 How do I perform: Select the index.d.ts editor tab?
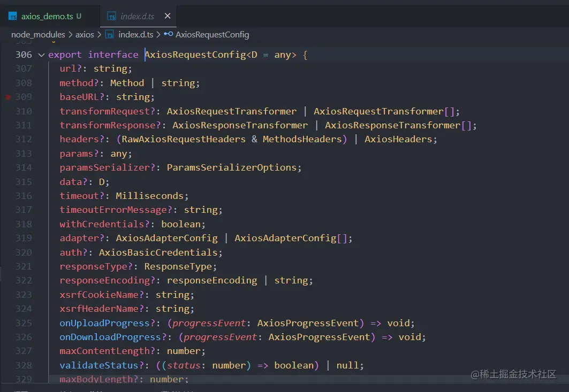tap(137, 17)
